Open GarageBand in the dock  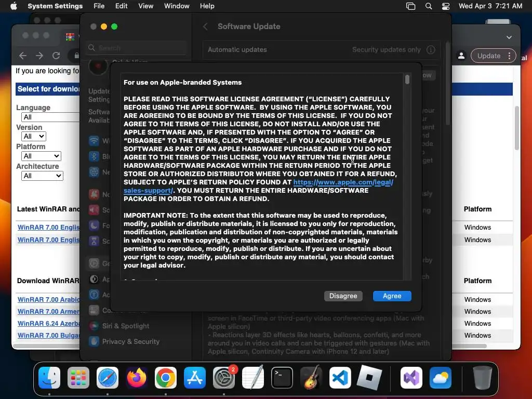click(311, 378)
